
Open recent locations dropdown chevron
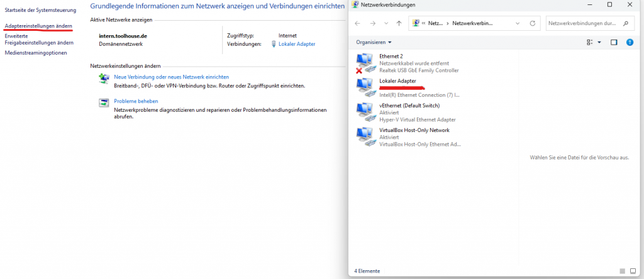point(386,23)
